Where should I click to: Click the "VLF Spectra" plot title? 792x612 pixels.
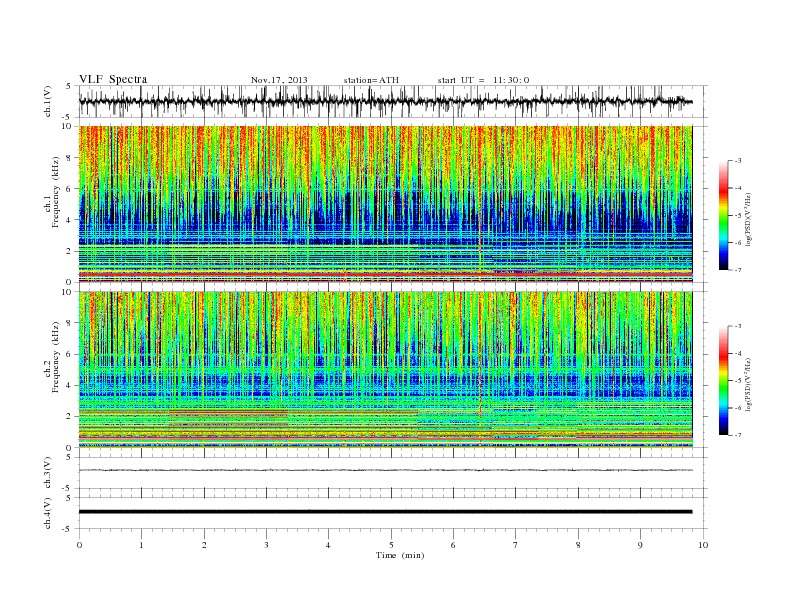click(113, 79)
